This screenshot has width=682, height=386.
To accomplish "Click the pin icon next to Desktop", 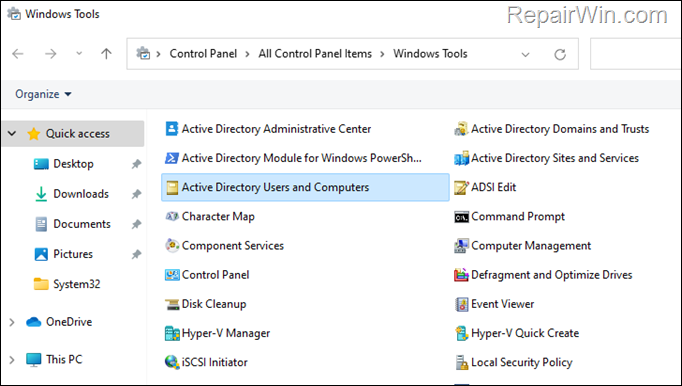I will point(137,164).
